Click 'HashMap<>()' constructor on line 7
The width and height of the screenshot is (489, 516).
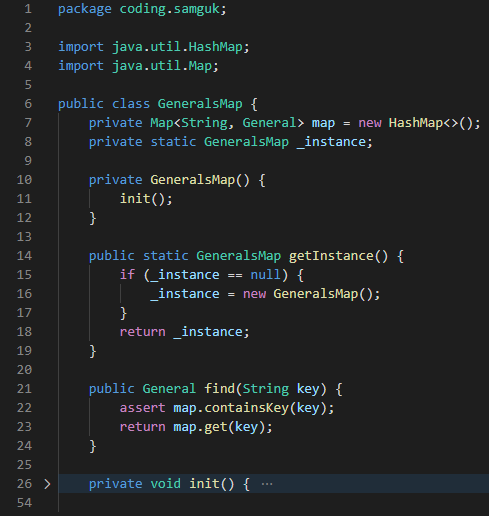click(x=430, y=123)
